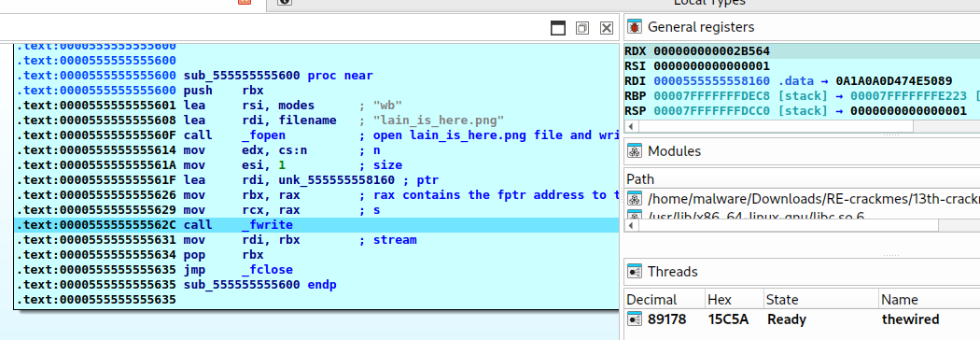Click the "lain_is_here.png" string comment

pos(438,120)
